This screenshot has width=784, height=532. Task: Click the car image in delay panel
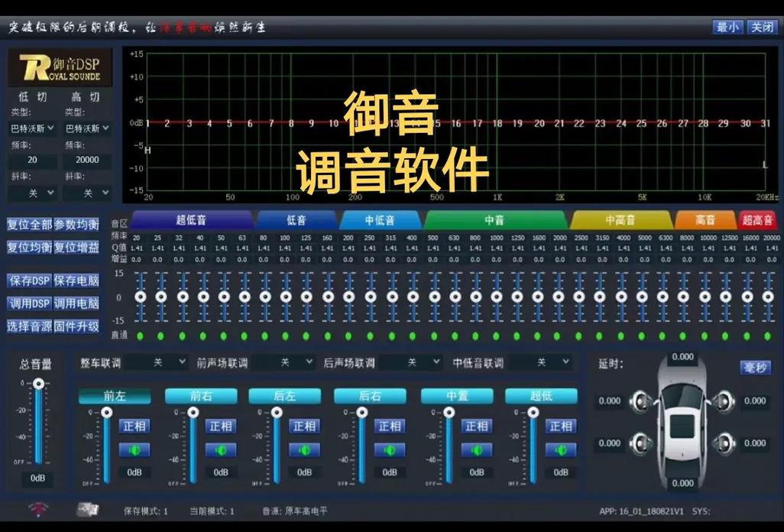click(x=682, y=423)
